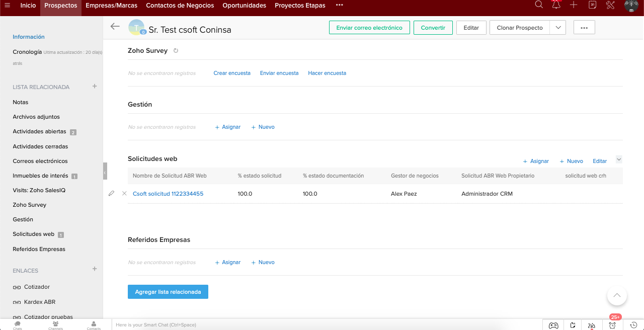
Task: Add a related list via plus icon
Action: point(95,87)
